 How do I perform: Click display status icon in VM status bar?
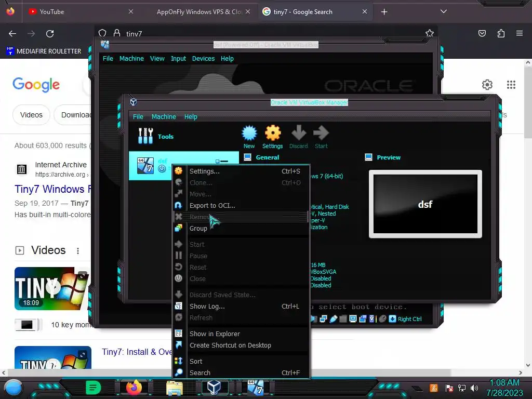pos(353,319)
